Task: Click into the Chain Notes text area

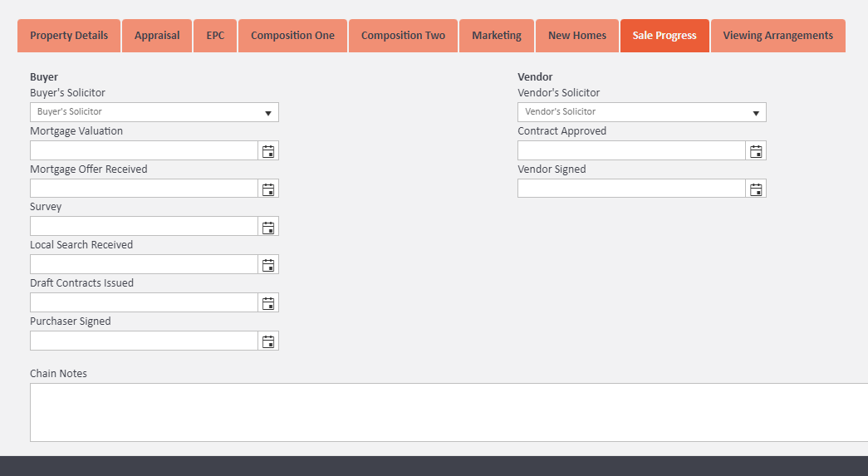Action: click(x=449, y=412)
